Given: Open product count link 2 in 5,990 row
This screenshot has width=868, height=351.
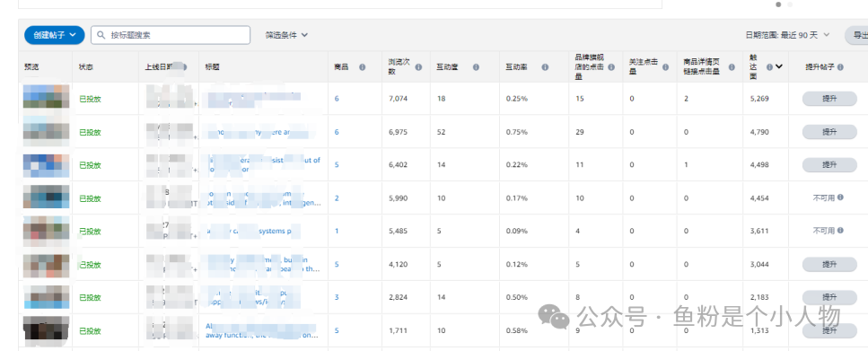Looking at the screenshot, I should 337,198.
